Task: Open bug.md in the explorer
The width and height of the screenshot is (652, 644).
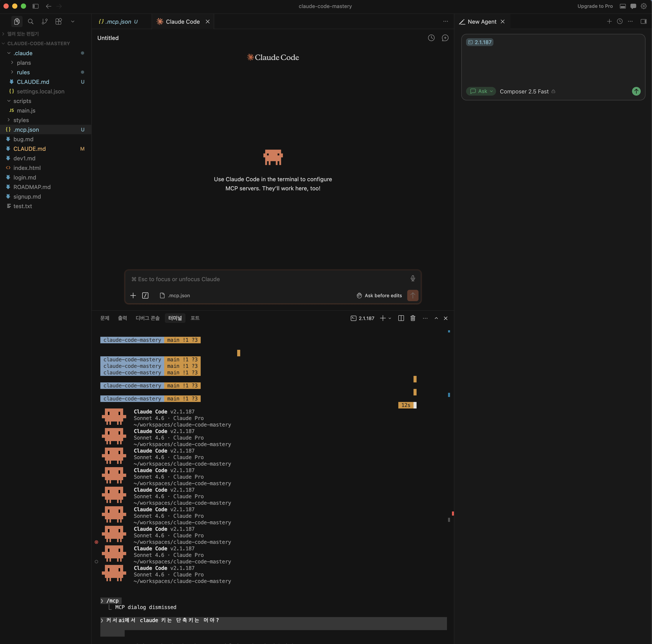Action: [x=46, y=139]
